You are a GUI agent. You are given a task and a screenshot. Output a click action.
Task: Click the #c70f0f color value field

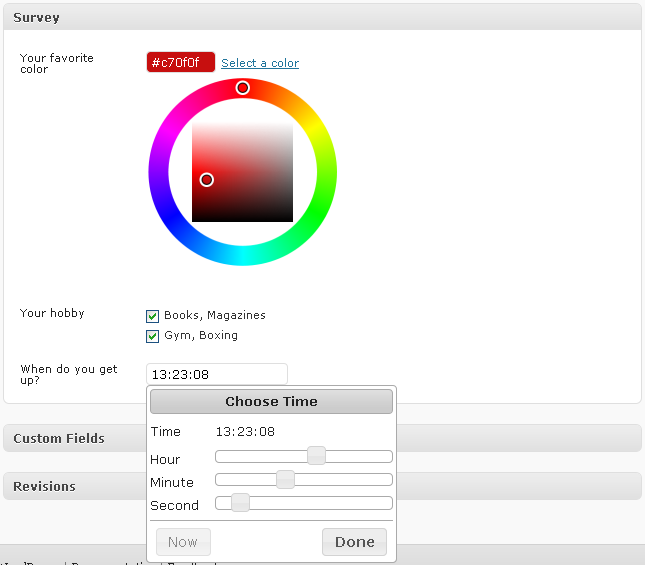[x=180, y=63]
